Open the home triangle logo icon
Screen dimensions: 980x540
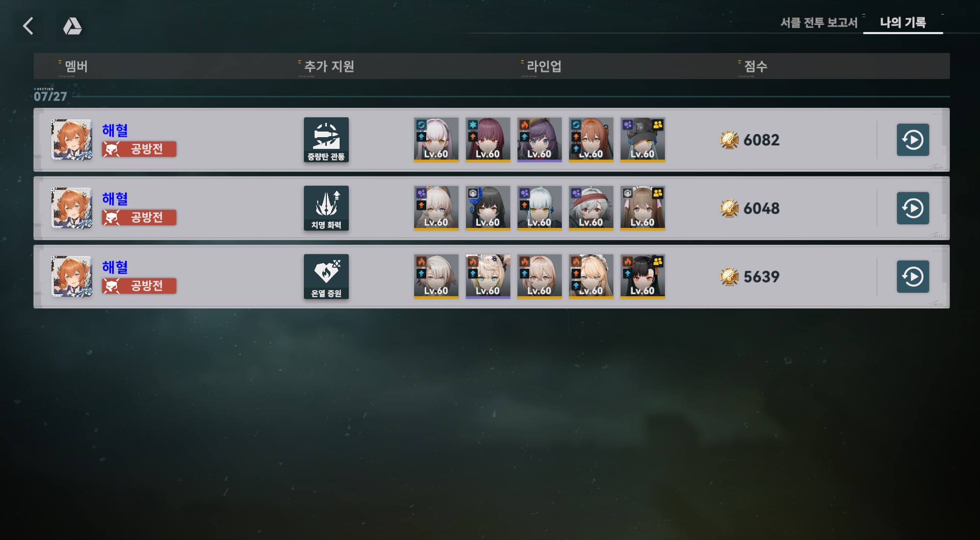pyautogui.click(x=72, y=26)
